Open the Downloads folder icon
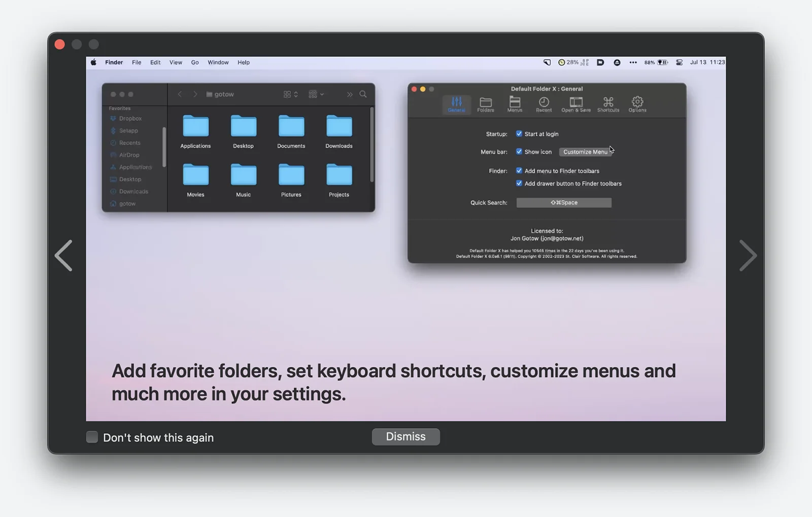This screenshot has width=812, height=517. 339,126
